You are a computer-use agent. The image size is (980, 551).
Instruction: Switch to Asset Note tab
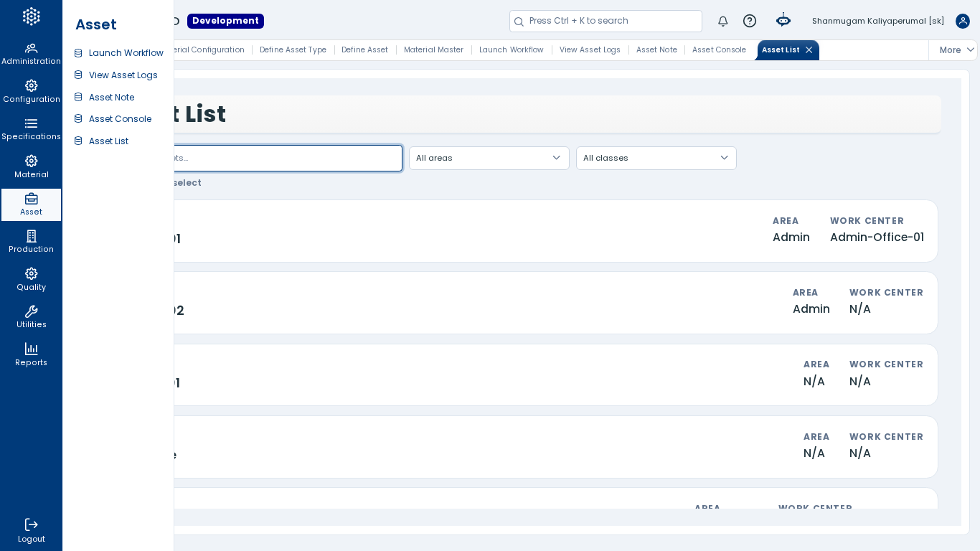tap(656, 50)
